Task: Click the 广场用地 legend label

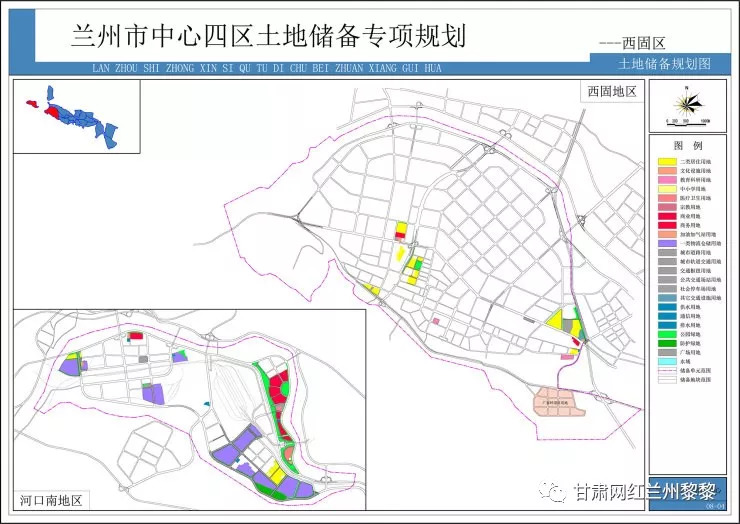Action: coord(690,353)
